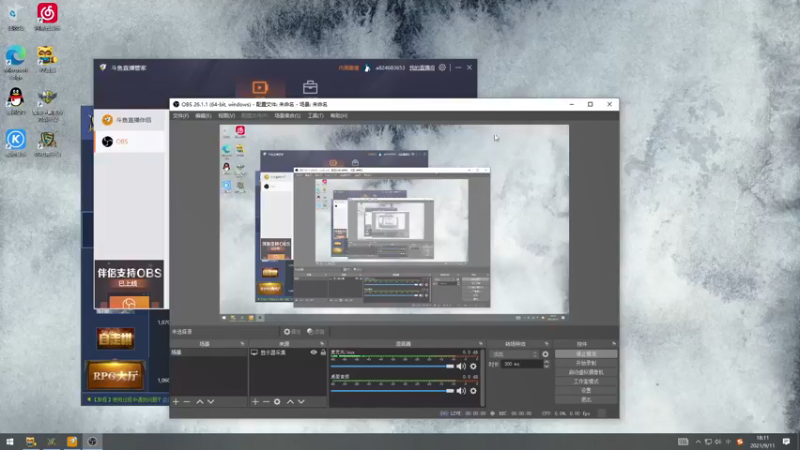This screenshot has width=800, height=450.
Task: Click the user avatar in Douyu window
Action: (367, 67)
